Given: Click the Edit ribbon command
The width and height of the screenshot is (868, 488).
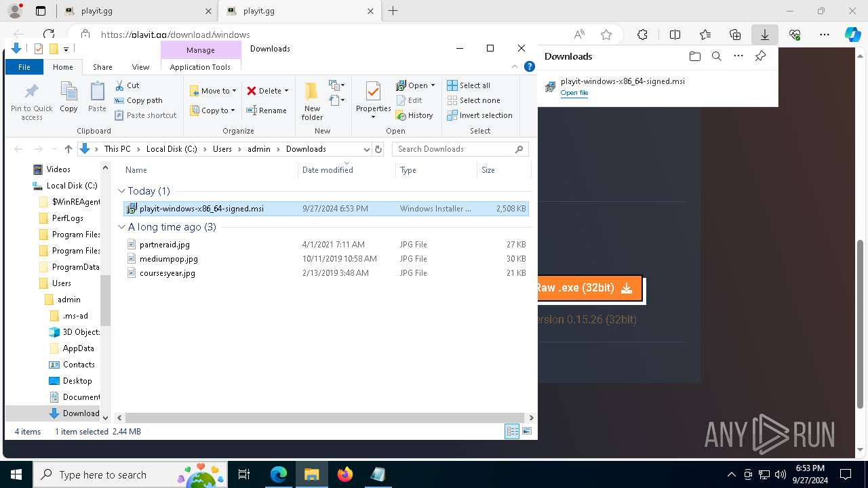Looking at the screenshot, I should (x=409, y=100).
